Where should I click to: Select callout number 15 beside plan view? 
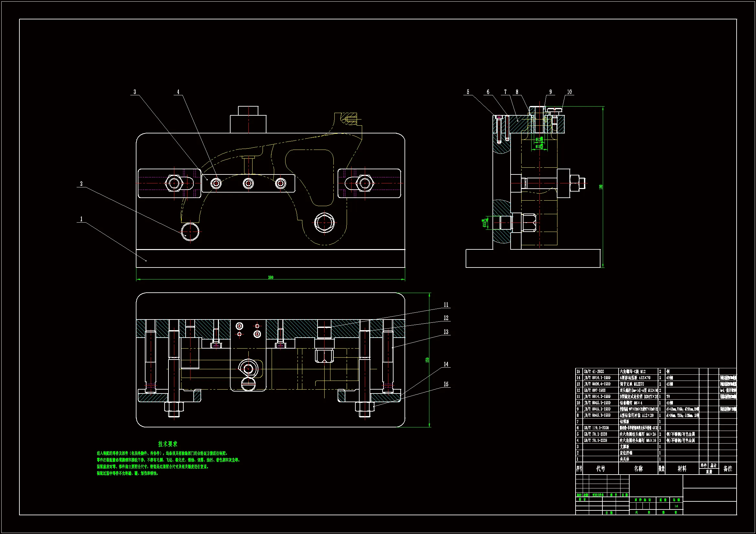(x=446, y=384)
